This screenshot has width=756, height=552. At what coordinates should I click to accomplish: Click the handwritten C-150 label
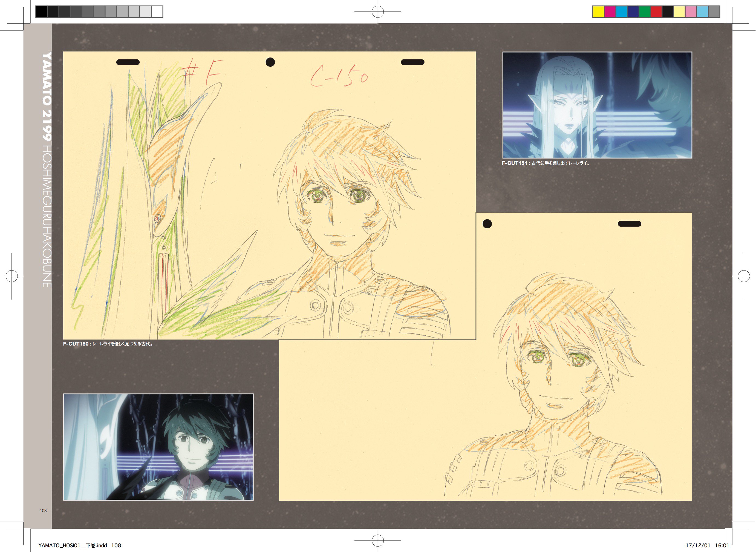tap(339, 76)
